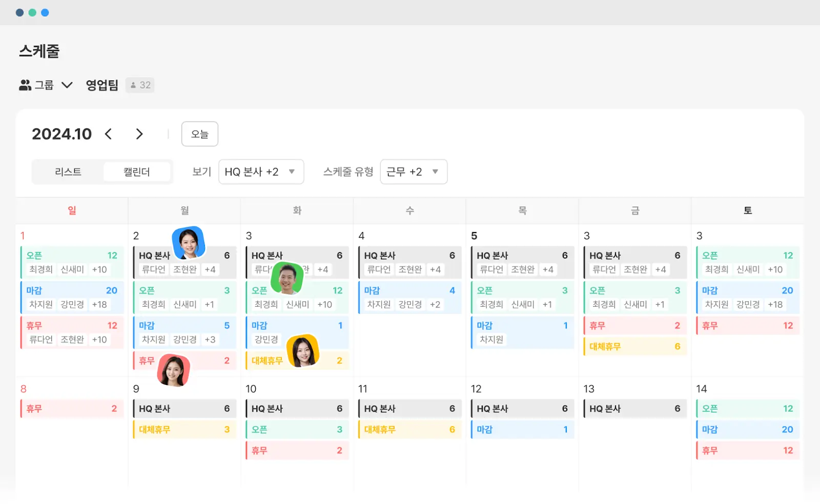Open day 2 HQ 본사 schedule block

[184, 262]
